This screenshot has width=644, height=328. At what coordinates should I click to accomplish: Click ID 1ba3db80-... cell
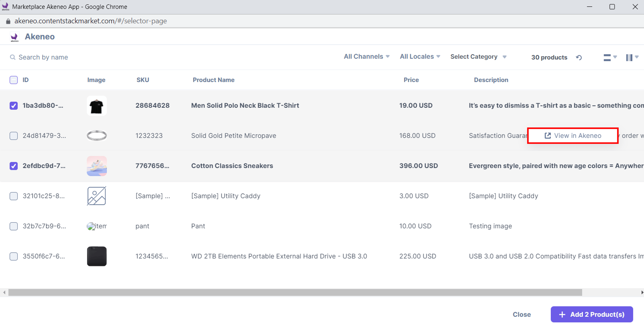[x=43, y=106]
